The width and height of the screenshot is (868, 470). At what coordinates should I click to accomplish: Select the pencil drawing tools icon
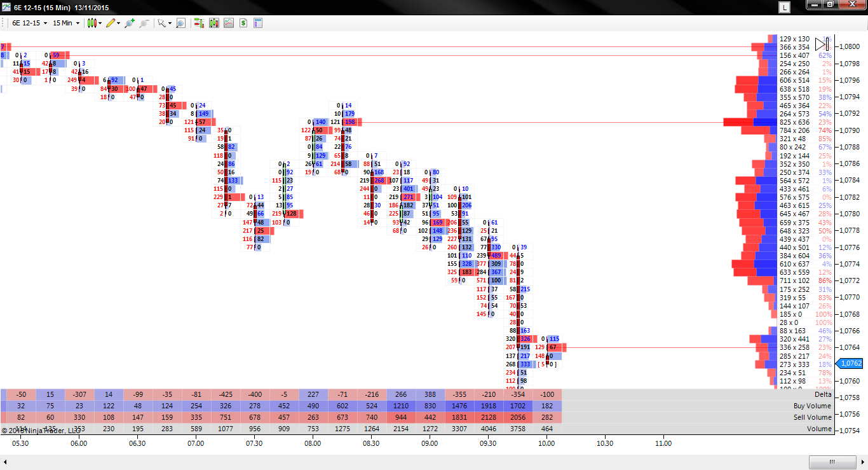111,23
